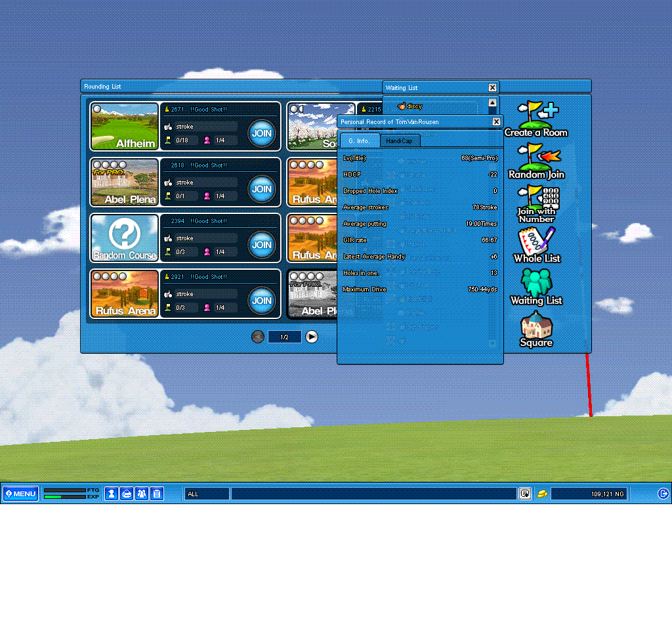Viewport: 672px width, 640px height.
Task: Click the Create a Room icon
Action: pyautogui.click(x=536, y=117)
